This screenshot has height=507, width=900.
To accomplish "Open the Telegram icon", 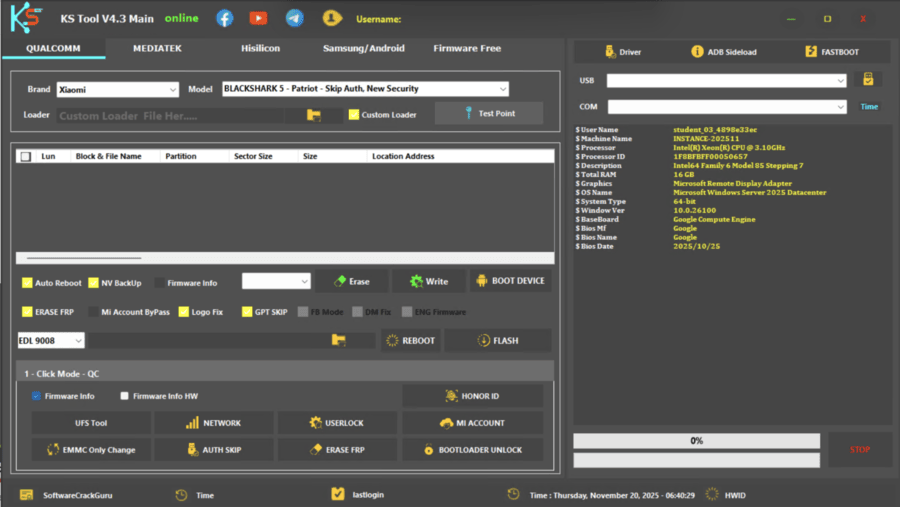I will pyautogui.click(x=294, y=18).
